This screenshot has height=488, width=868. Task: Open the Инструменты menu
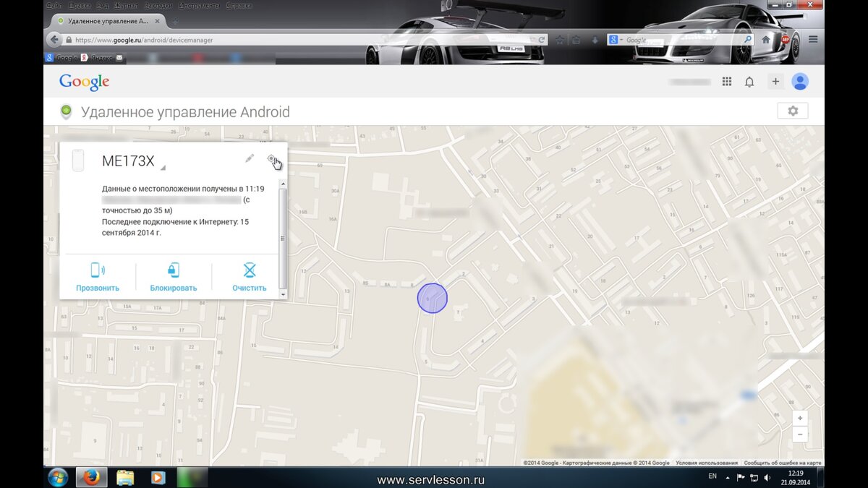(201, 5)
